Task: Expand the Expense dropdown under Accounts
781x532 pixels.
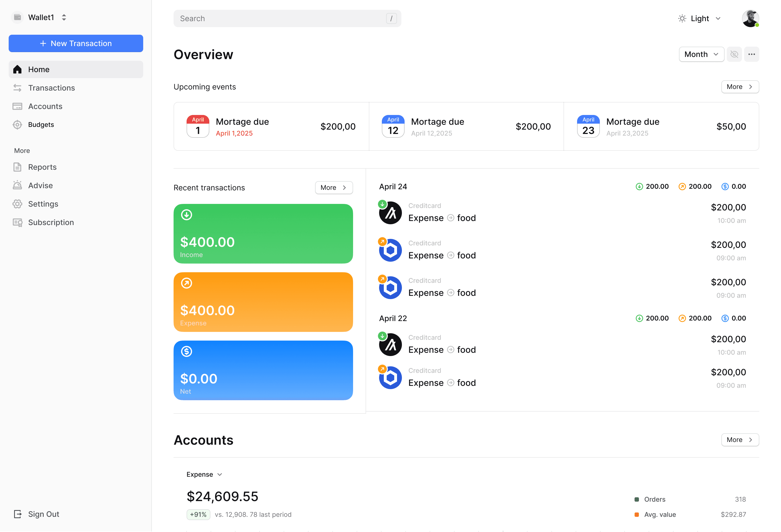Action: pyautogui.click(x=204, y=474)
